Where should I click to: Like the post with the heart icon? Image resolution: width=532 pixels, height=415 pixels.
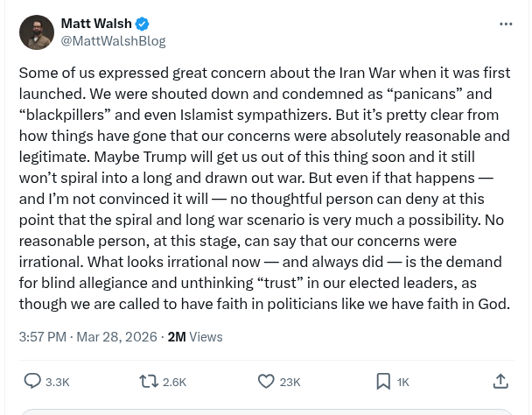click(x=266, y=381)
